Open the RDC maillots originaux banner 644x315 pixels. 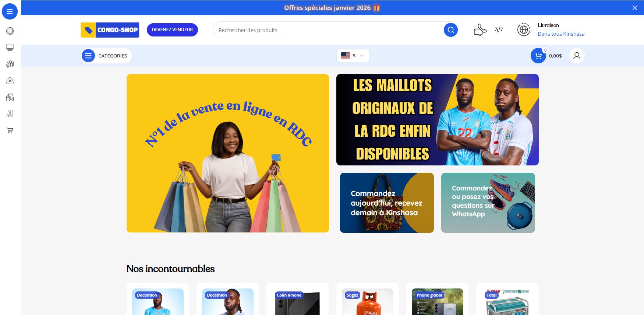[438, 120]
